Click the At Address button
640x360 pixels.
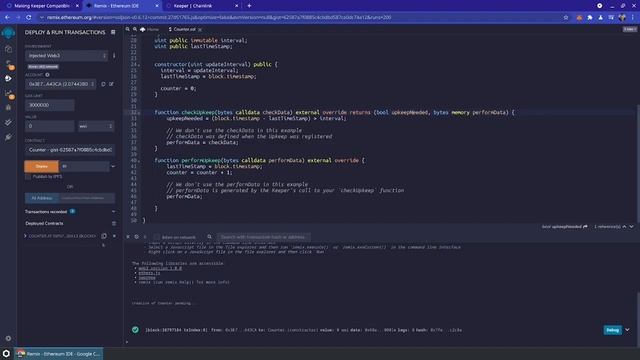pyautogui.click(x=42, y=198)
